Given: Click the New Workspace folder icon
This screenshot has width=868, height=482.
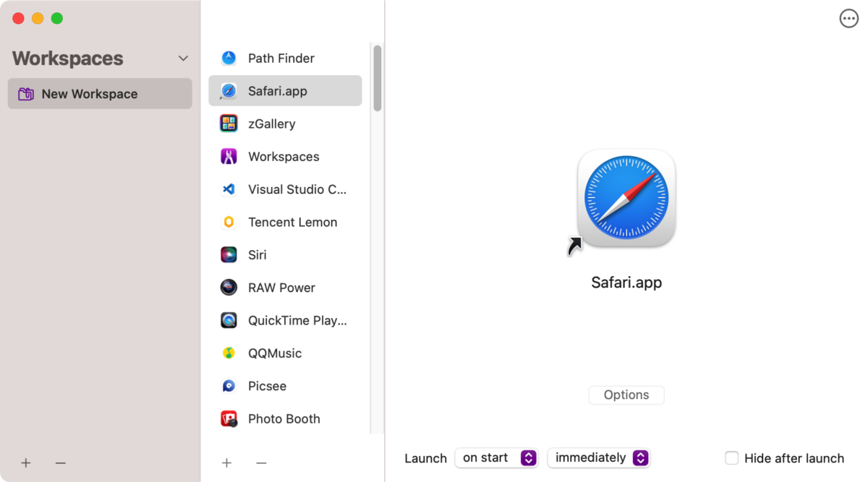Looking at the screenshot, I should [x=26, y=94].
